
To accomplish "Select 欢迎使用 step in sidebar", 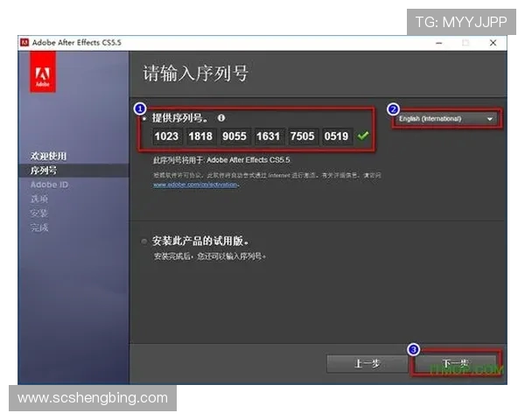I will [48, 156].
